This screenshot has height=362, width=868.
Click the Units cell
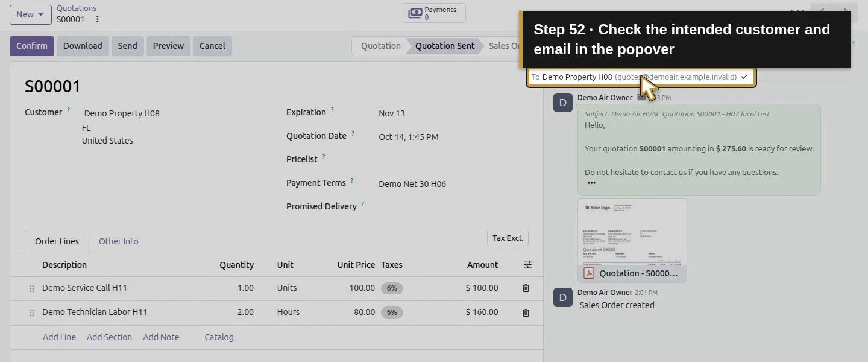point(287,288)
